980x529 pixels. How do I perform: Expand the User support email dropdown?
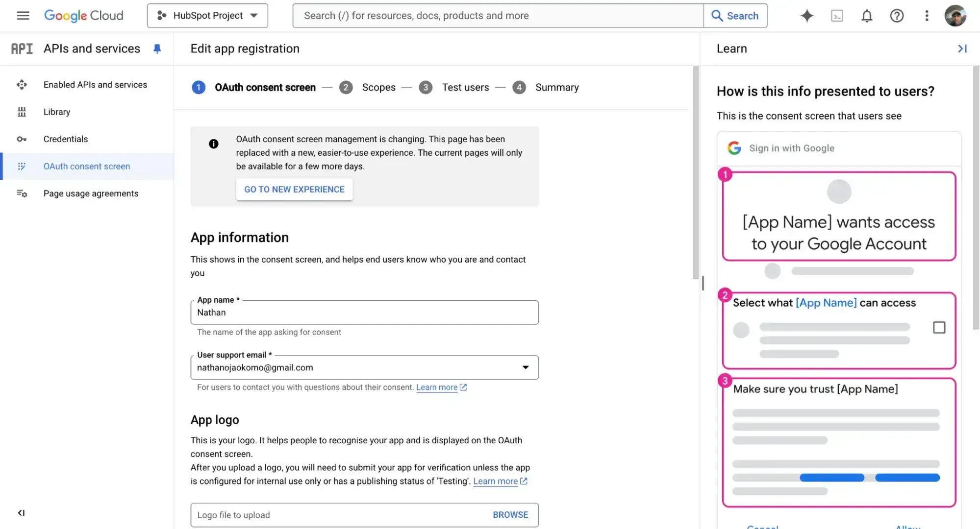pyautogui.click(x=525, y=367)
